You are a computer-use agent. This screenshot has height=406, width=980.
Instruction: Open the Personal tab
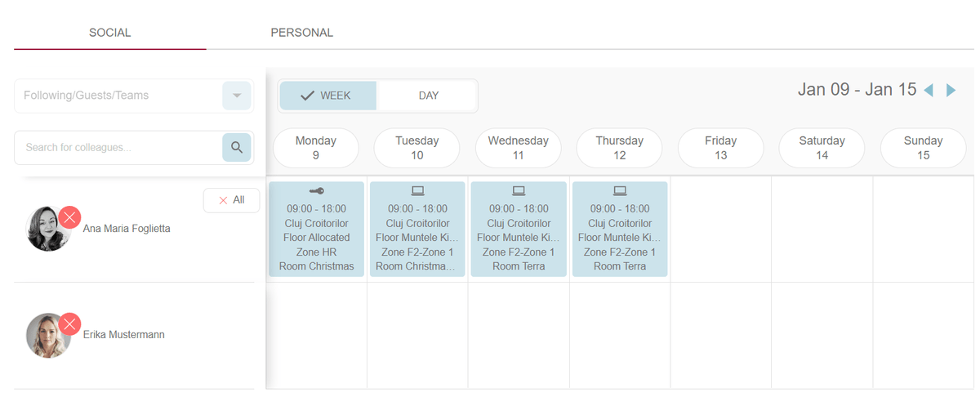(301, 33)
